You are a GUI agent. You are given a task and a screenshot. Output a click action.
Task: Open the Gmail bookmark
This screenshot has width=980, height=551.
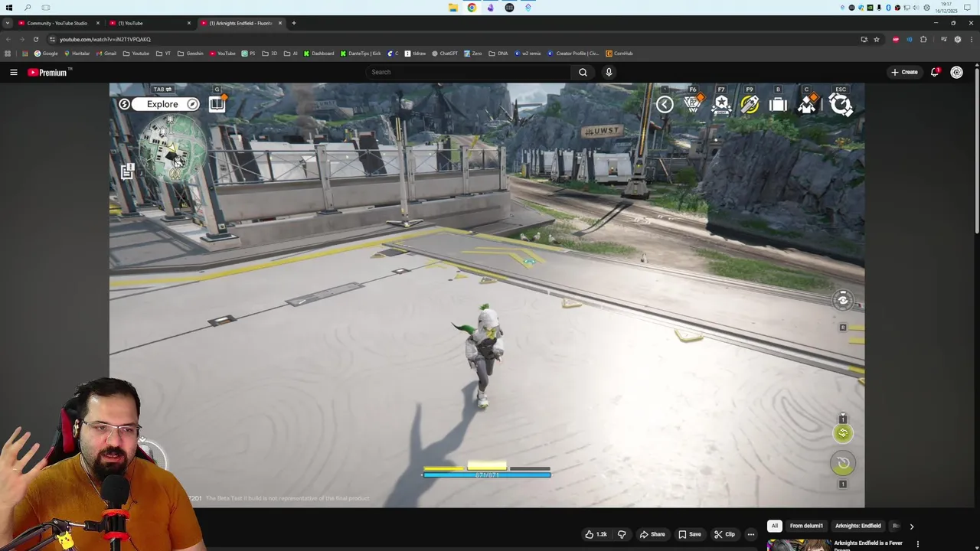106,54
